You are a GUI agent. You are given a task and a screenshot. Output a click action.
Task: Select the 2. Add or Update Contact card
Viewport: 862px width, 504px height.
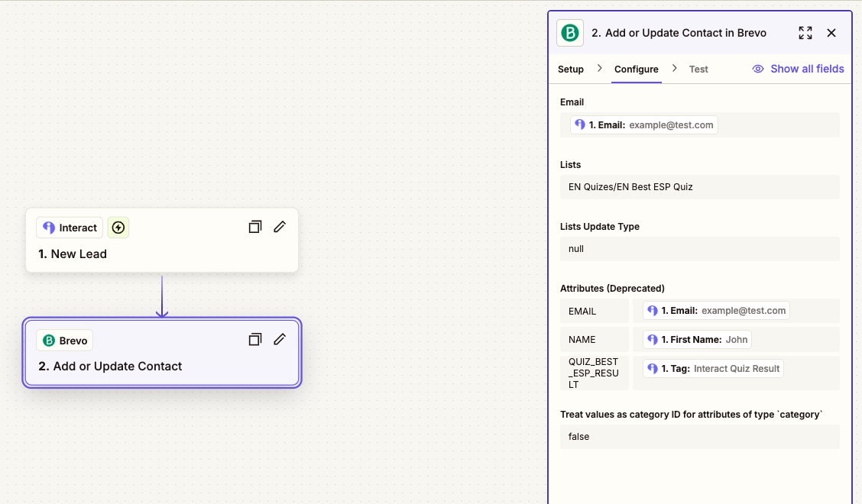click(x=162, y=353)
